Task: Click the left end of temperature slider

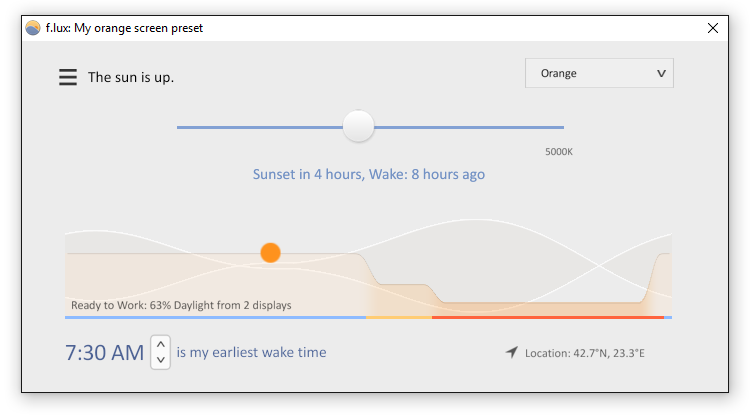Action: (180, 127)
